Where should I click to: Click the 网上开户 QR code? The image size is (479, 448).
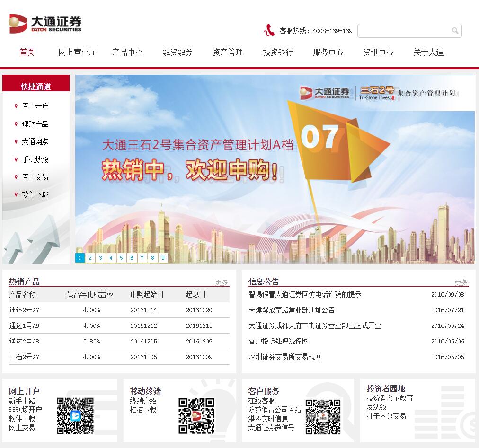pos(75,416)
